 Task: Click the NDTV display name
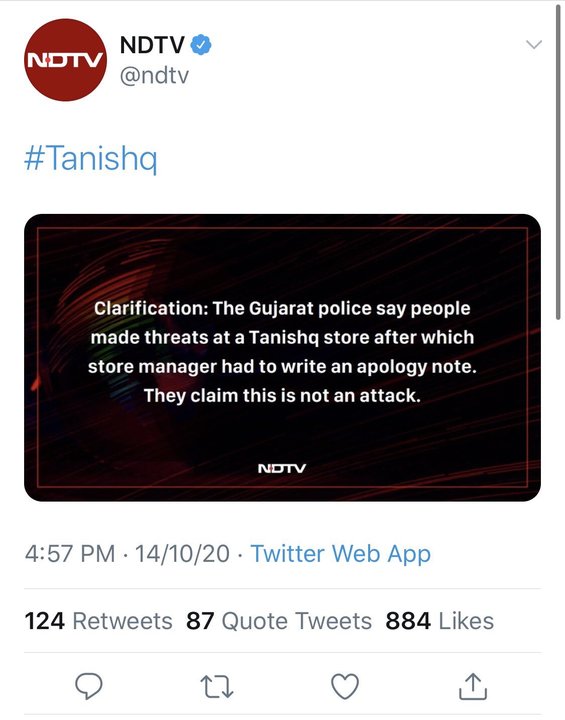(x=152, y=45)
